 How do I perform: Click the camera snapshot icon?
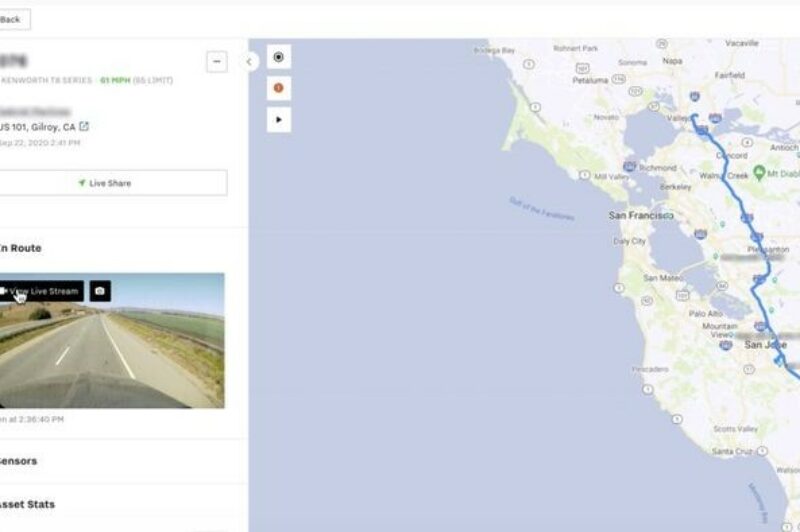[100, 291]
